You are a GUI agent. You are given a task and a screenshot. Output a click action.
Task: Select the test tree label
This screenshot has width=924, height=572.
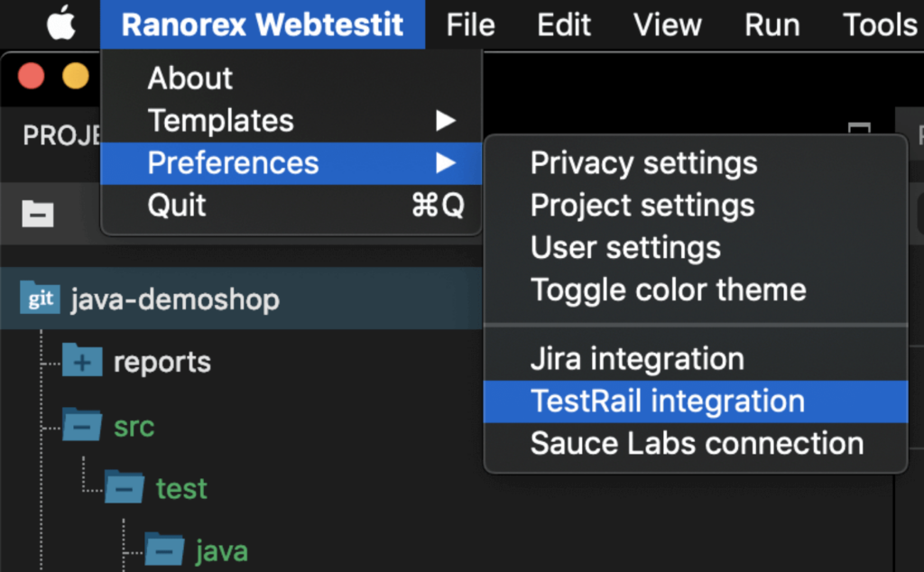point(180,488)
